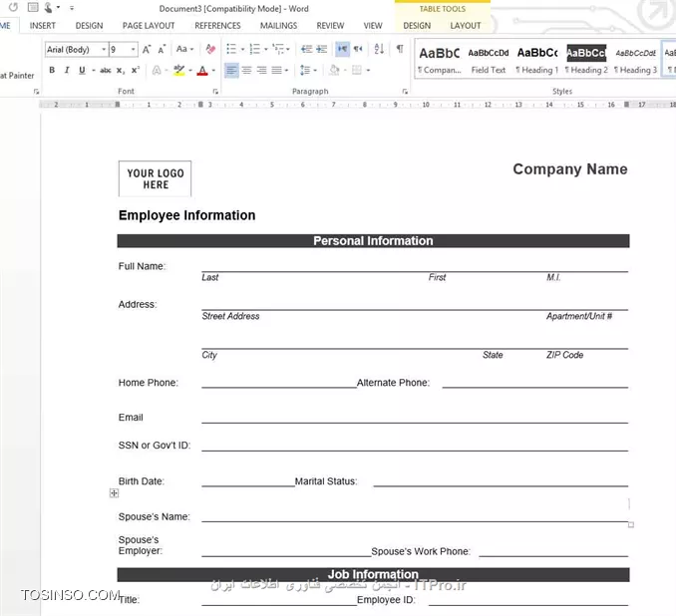
Task: Expand the font color arrow
Action: (x=213, y=70)
